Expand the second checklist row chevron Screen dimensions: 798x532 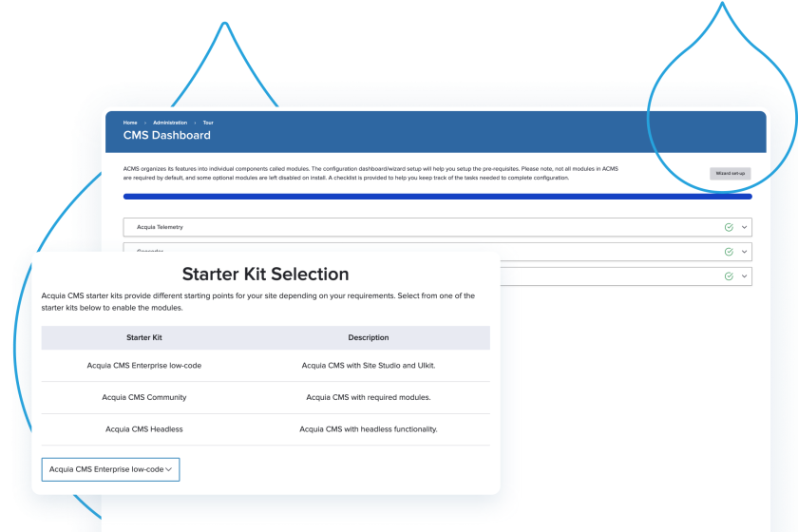tap(744, 252)
